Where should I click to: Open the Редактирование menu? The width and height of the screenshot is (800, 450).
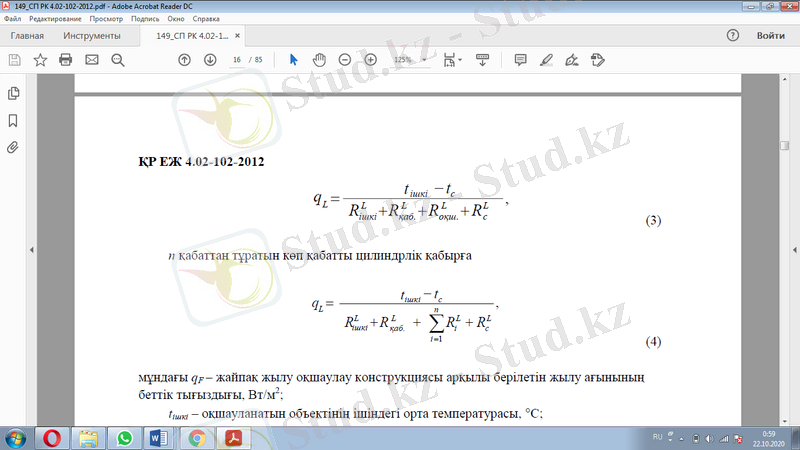click(55, 18)
